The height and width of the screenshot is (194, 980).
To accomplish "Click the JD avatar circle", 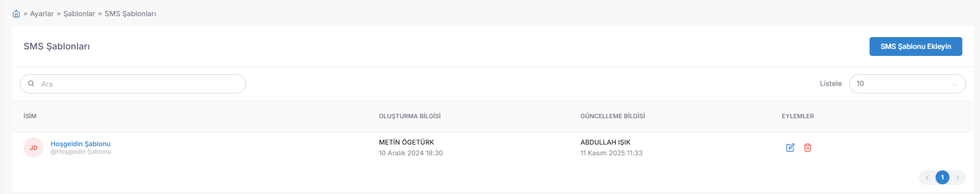I will pos(33,148).
